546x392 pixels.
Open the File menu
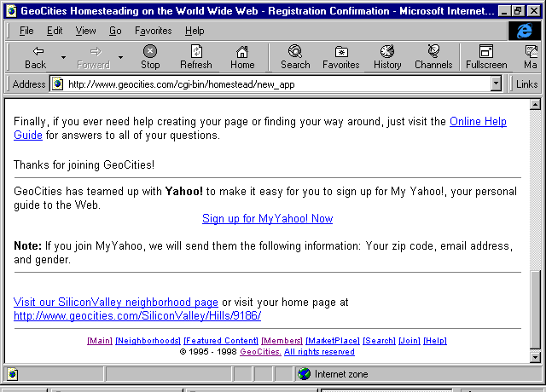pyautogui.click(x=26, y=31)
